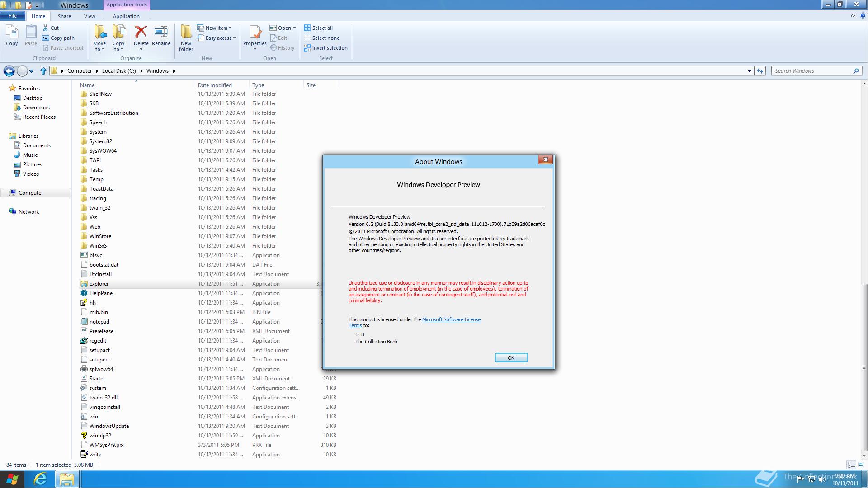Screen dimensions: 868x488
Task: Select the System32 folder
Action: coord(100,141)
